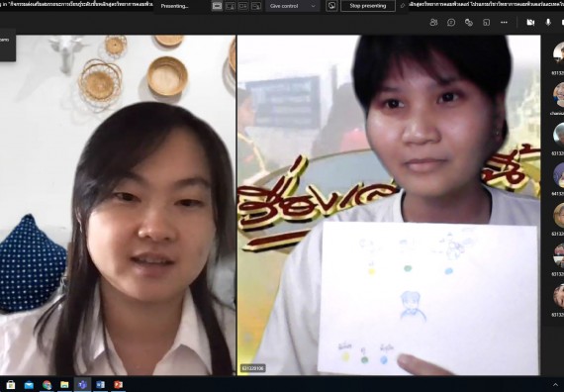
Task: Select Reporter presenter mode icon
Action: point(256,6)
